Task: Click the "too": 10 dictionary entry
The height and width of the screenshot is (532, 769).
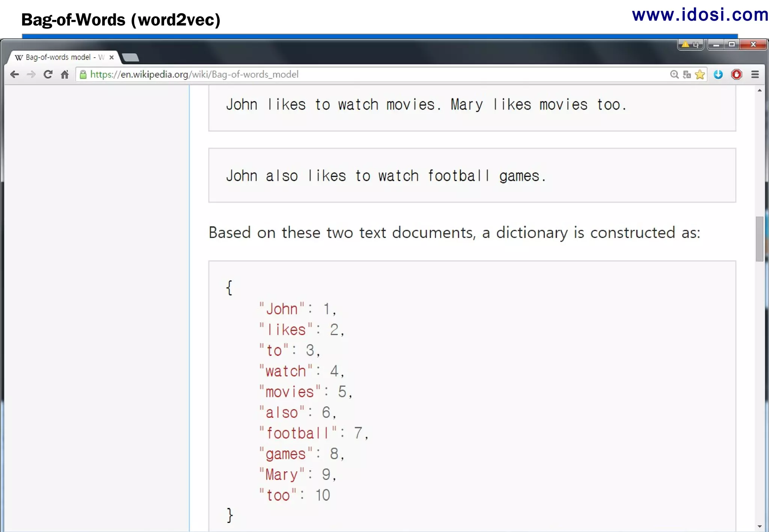Action: pyautogui.click(x=294, y=495)
